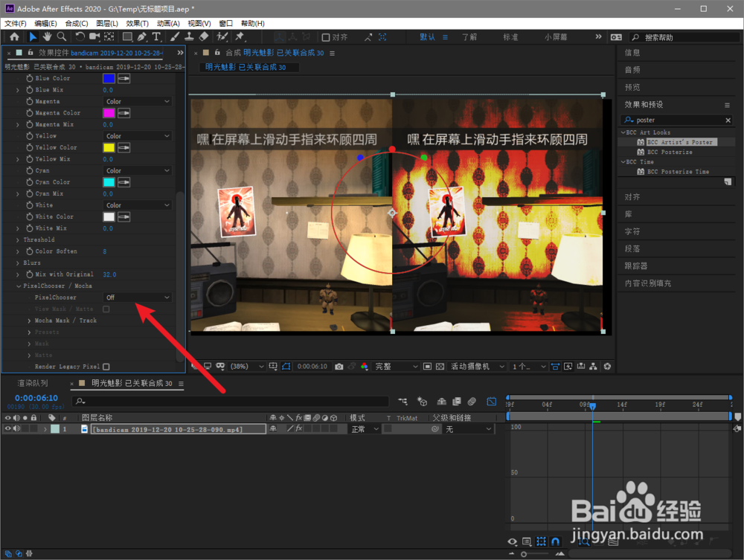Toggle the transparency grid icon in viewer
The width and height of the screenshot is (744, 560).
point(440,367)
